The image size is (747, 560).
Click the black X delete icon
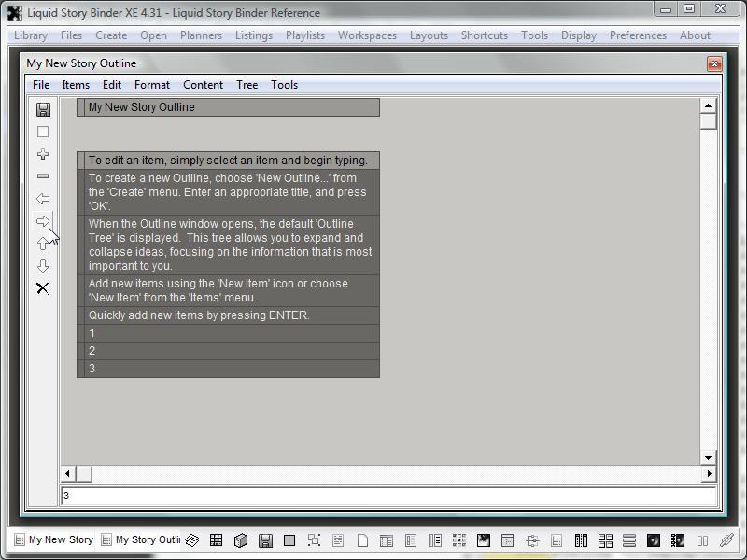(x=43, y=288)
